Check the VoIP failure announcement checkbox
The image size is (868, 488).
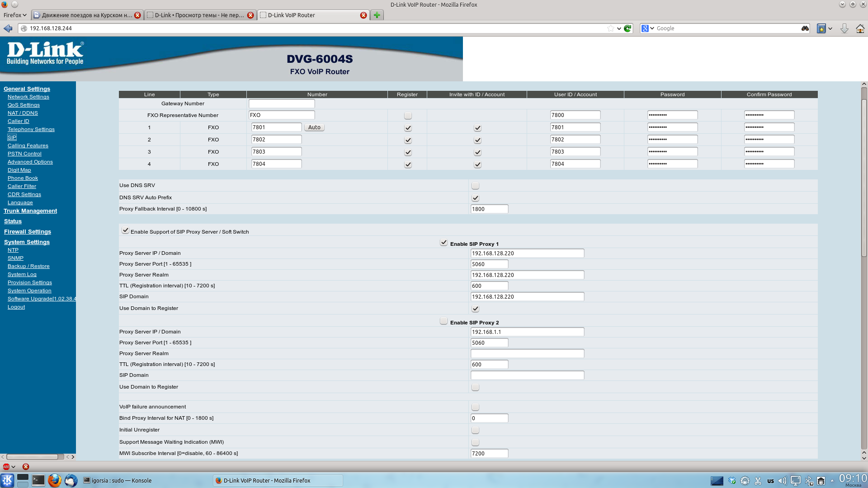pos(475,407)
